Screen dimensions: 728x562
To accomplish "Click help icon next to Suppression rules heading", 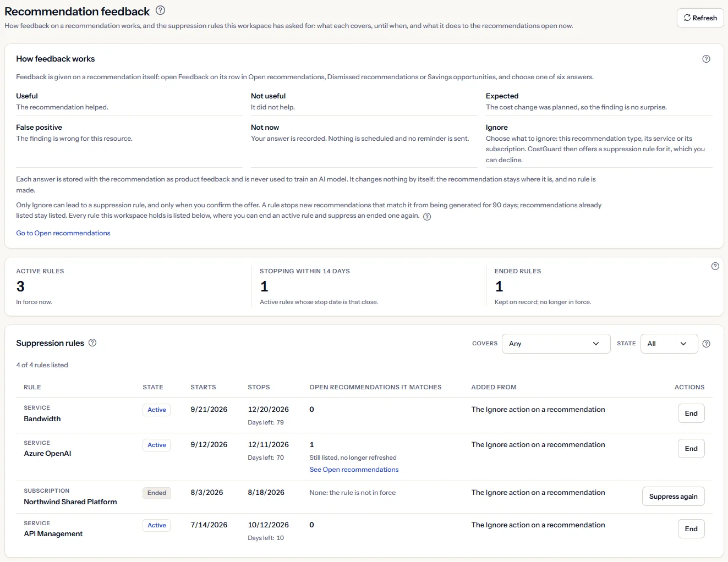I will tap(92, 343).
